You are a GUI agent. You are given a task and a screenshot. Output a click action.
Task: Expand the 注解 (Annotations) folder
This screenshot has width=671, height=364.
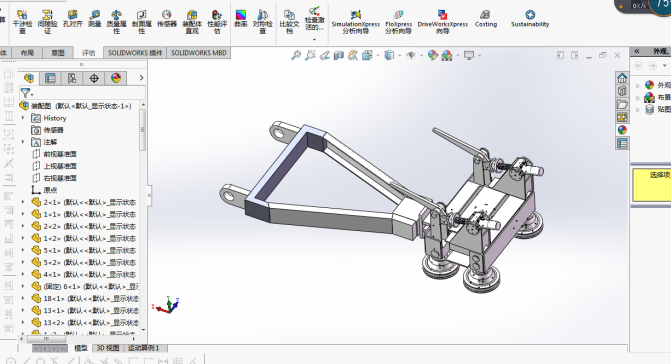23,142
